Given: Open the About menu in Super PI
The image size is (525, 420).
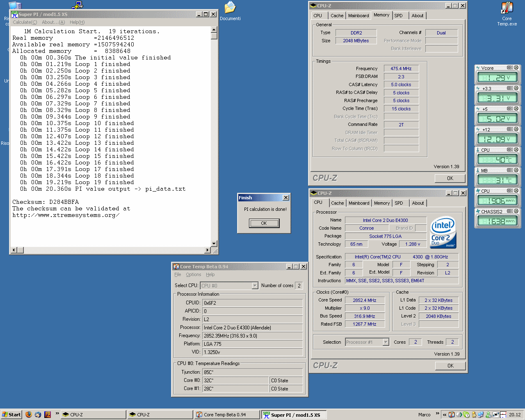Looking at the screenshot, I should coord(53,22).
